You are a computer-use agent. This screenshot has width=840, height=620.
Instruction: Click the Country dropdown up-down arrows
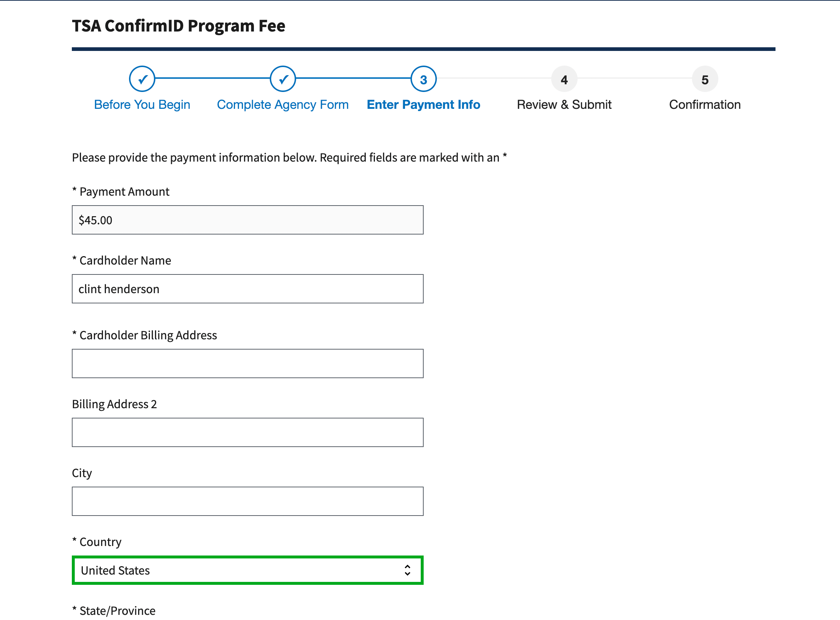click(407, 570)
